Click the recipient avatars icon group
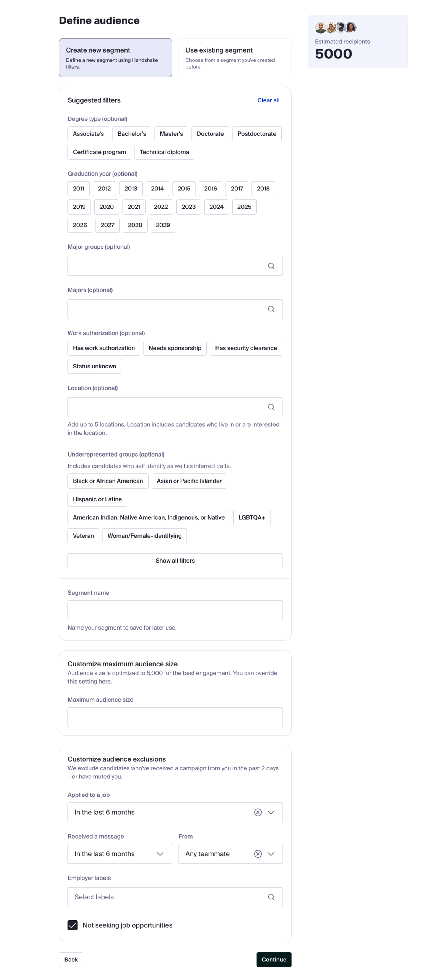Viewport: 431px width, 980px height. [x=336, y=28]
